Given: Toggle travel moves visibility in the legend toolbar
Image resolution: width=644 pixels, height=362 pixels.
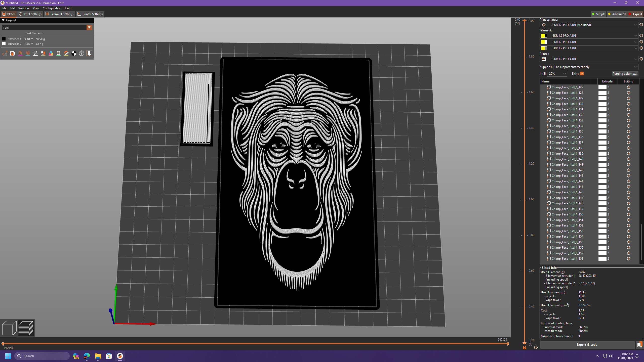Looking at the screenshot, I should (5, 53).
